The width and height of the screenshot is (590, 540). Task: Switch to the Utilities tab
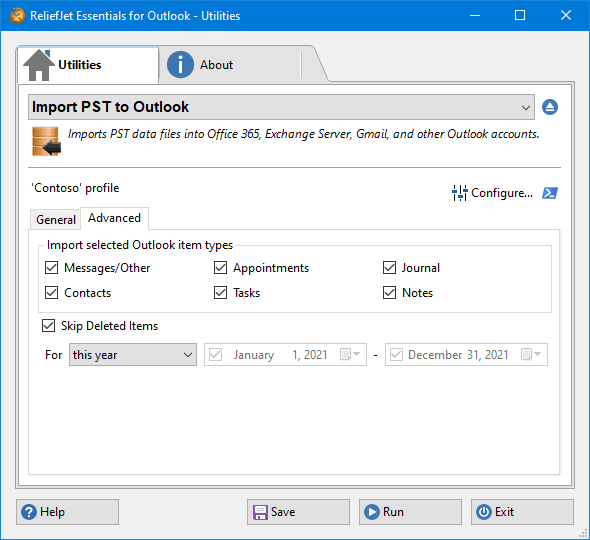(x=88, y=65)
